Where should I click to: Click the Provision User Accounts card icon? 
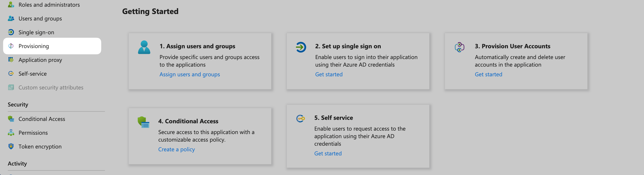click(459, 47)
